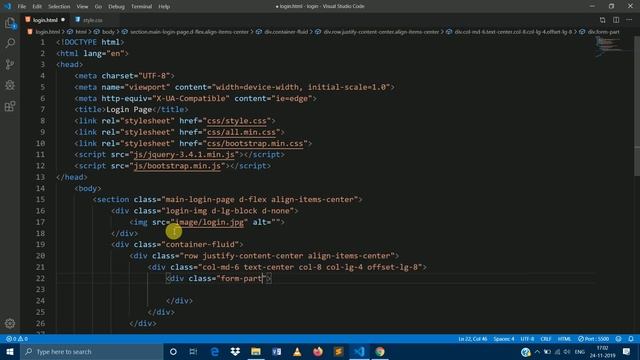Click the Port : 5500 Live Server status
The width and height of the screenshot is (640, 360).
[593, 339]
